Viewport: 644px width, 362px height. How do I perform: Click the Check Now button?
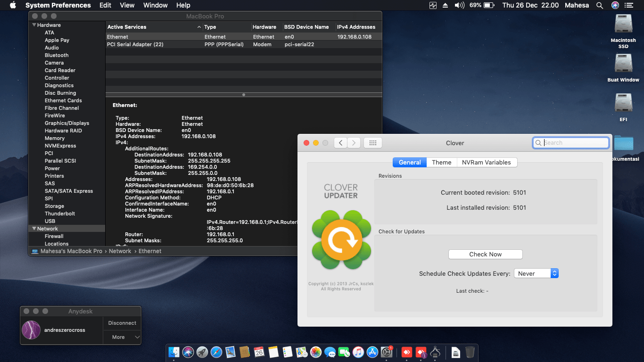(x=486, y=254)
